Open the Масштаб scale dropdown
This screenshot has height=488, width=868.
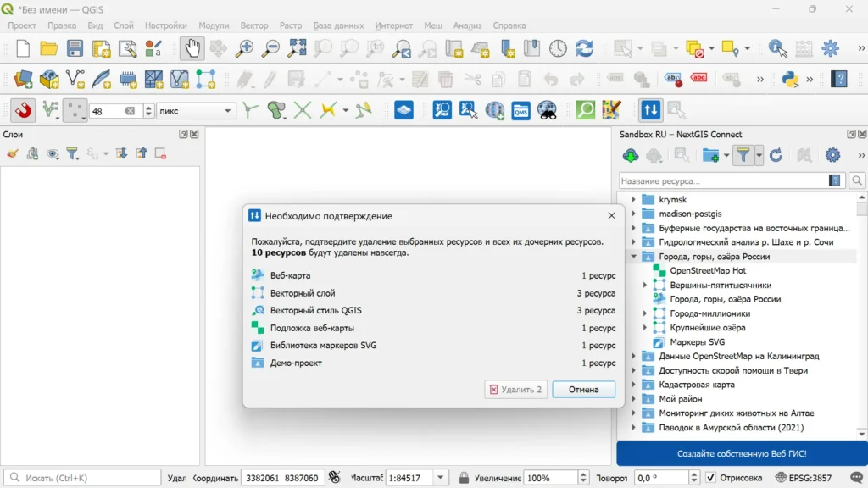click(x=441, y=478)
